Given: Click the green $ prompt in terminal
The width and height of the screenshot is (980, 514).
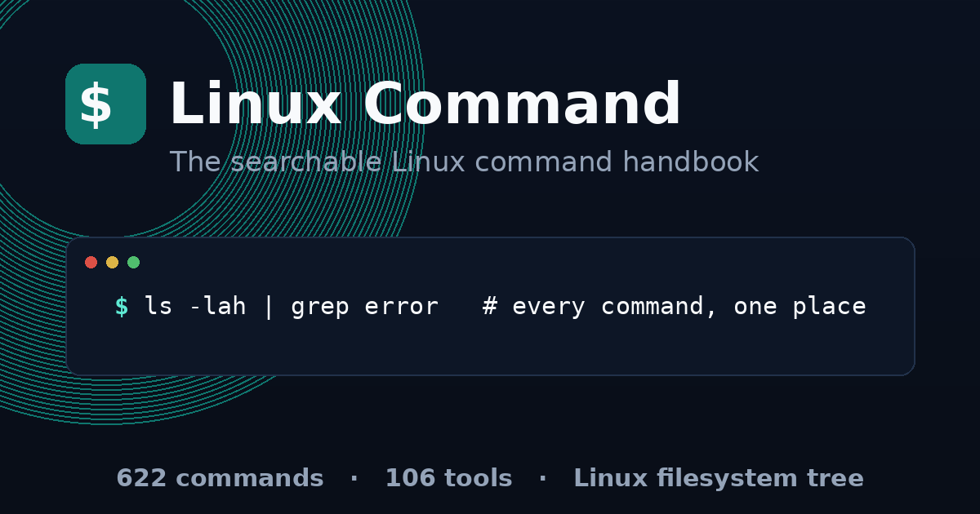Looking at the screenshot, I should coord(122,307).
